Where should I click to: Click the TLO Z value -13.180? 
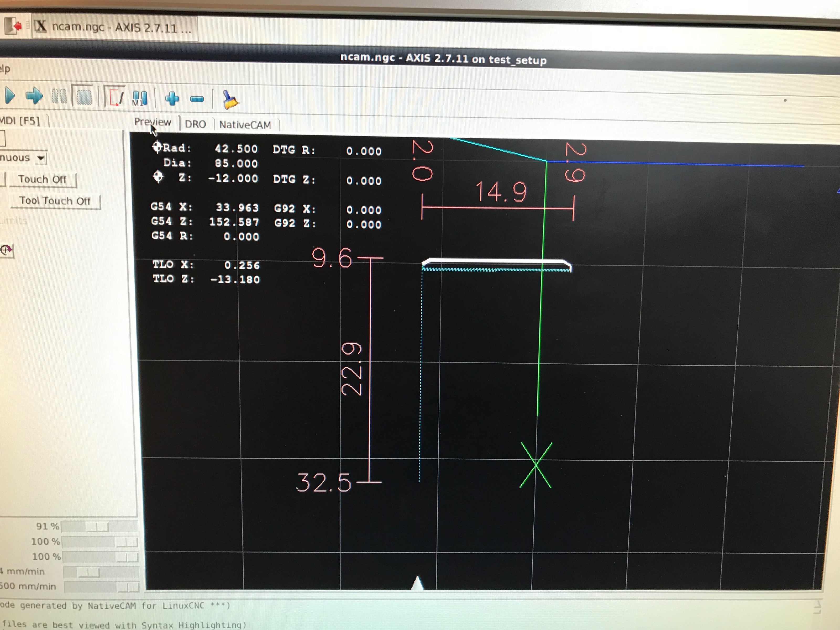(x=235, y=280)
